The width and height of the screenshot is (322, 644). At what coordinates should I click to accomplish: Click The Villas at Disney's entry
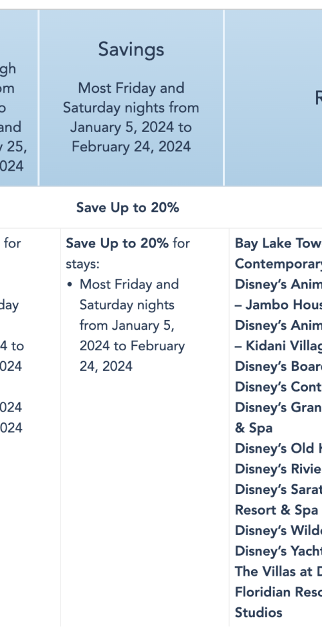pos(278,572)
